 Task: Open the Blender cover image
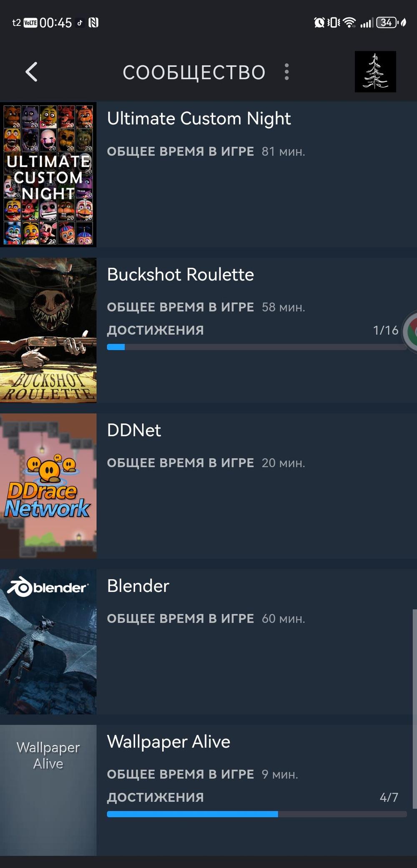click(48, 641)
